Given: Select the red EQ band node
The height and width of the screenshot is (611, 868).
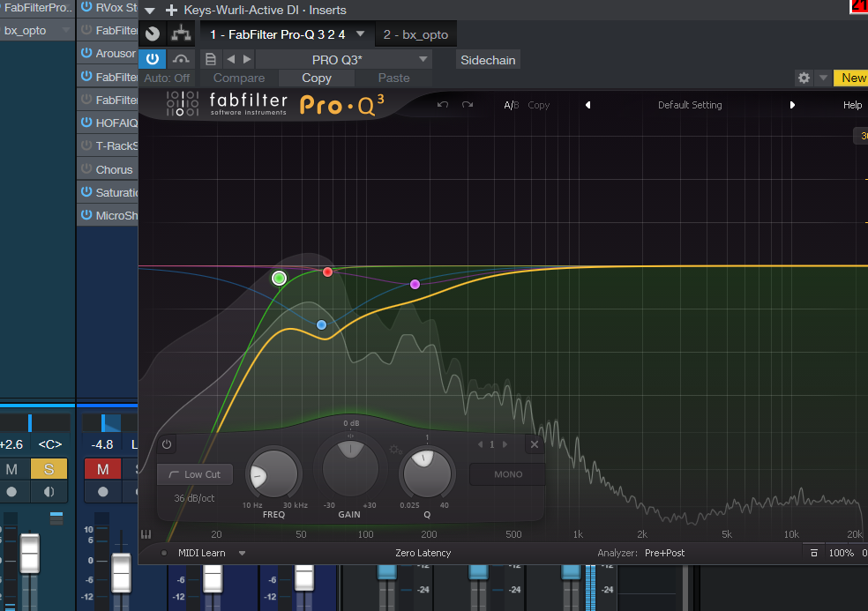Looking at the screenshot, I should 328,272.
